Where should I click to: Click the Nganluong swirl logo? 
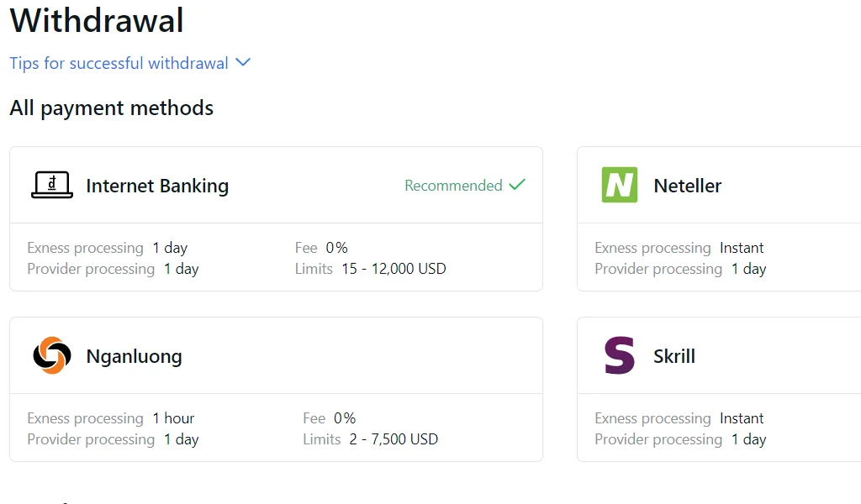click(51, 355)
